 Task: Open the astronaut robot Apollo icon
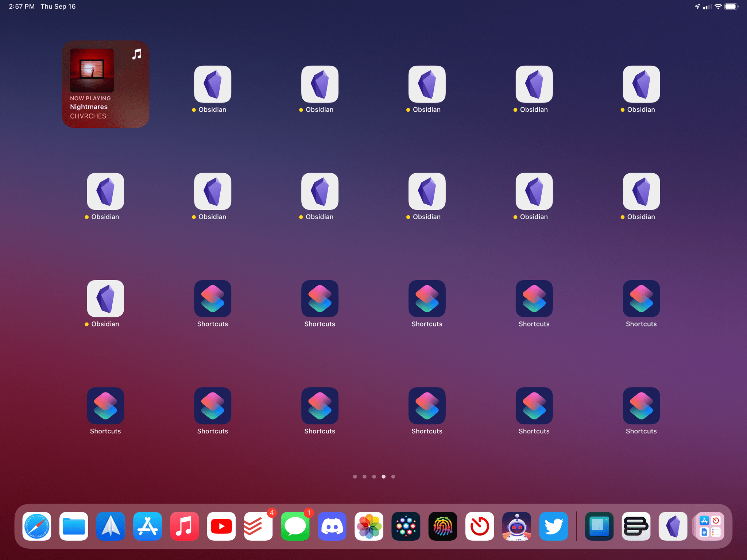coord(517,526)
